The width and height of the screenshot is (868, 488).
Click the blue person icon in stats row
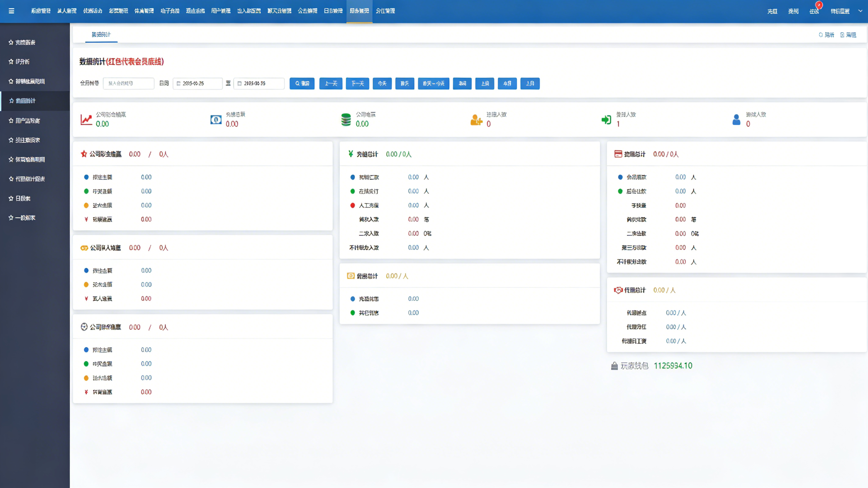click(736, 120)
